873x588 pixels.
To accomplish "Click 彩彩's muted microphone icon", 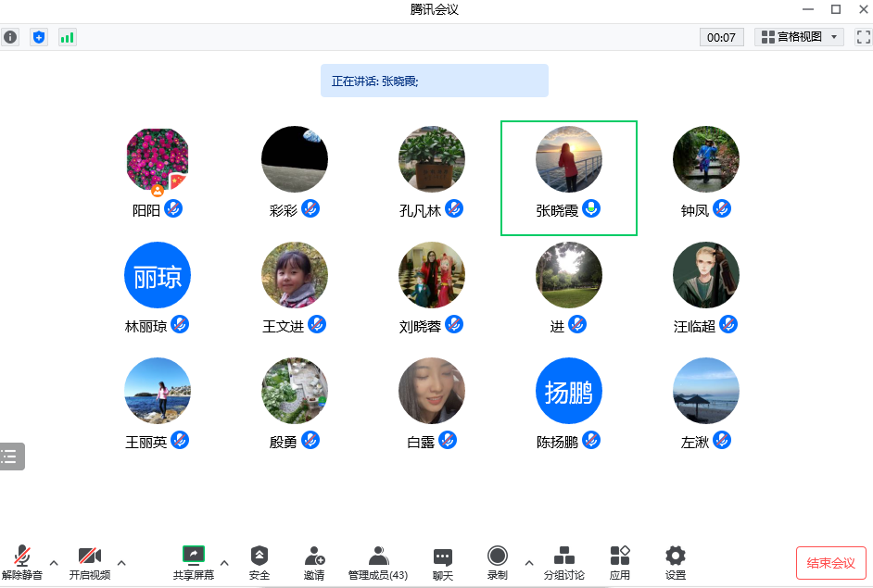I will tap(310, 209).
